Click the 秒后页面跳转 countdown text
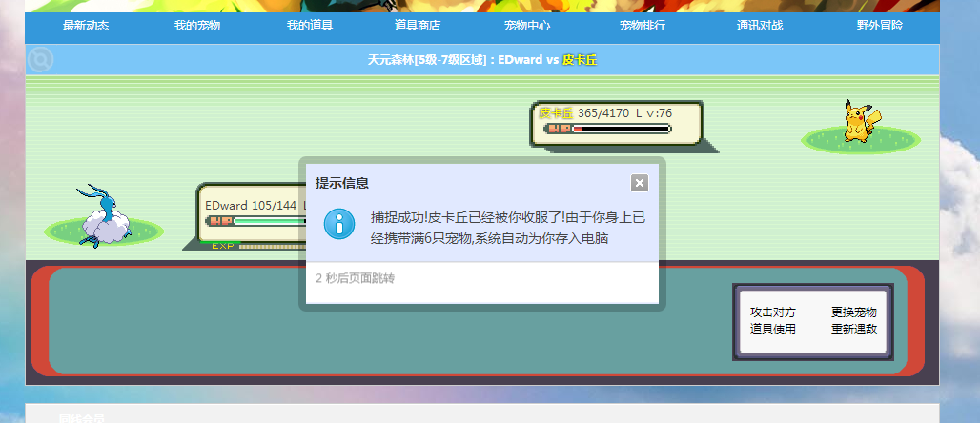Screen dimensions: 980x423 [356, 279]
